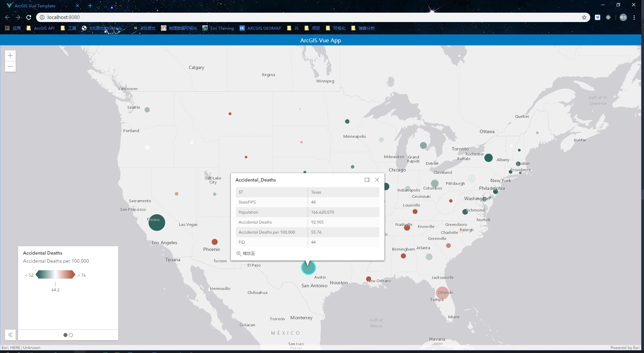Click the 55.76 deaths per 100,000 value
This screenshot has width=644, height=353.
[316, 232]
